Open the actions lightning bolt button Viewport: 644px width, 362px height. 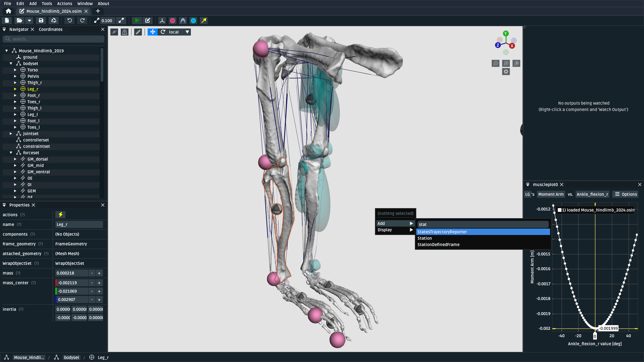point(61,215)
